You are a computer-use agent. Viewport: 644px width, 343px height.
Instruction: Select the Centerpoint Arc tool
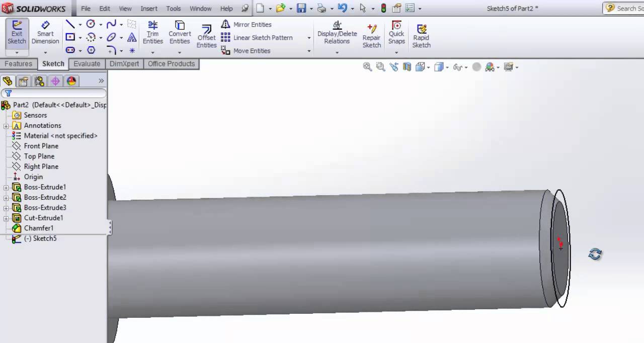click(x=91, y=37)
